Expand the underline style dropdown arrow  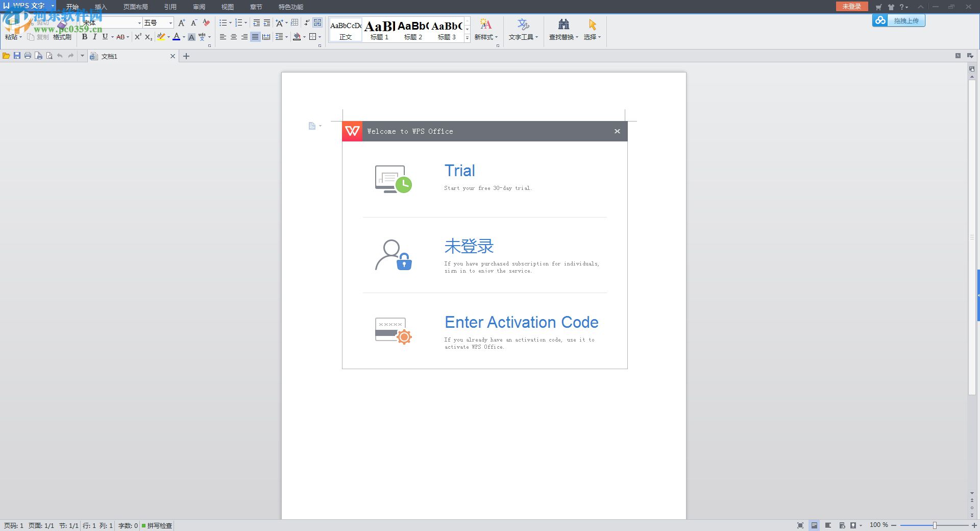[112, 37]
